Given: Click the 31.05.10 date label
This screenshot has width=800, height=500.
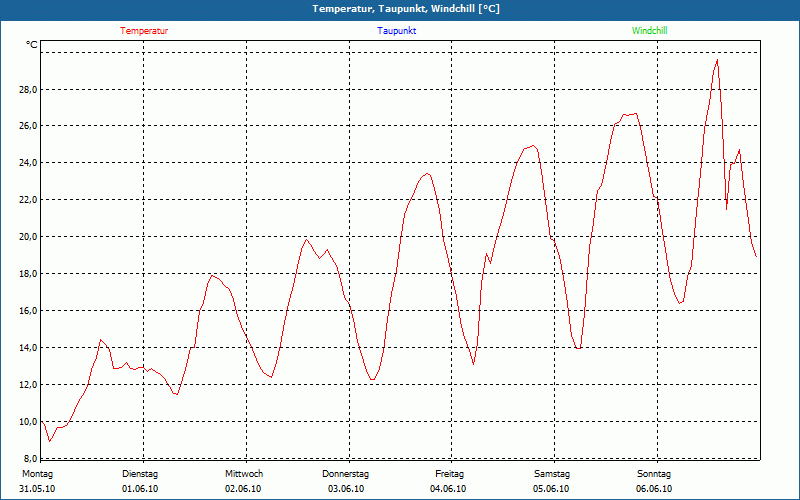Looking at the screenshot, I should (x=37, y=489).
